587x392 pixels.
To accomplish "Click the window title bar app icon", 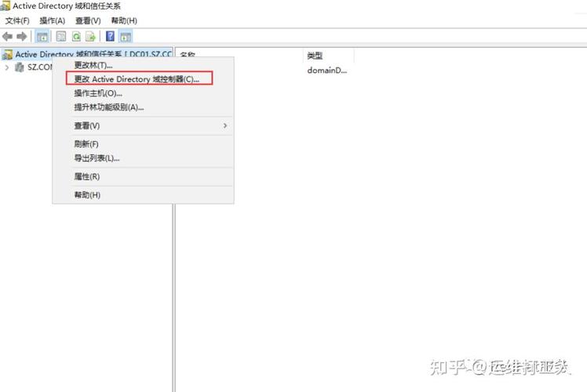I will tap(5, 5).
